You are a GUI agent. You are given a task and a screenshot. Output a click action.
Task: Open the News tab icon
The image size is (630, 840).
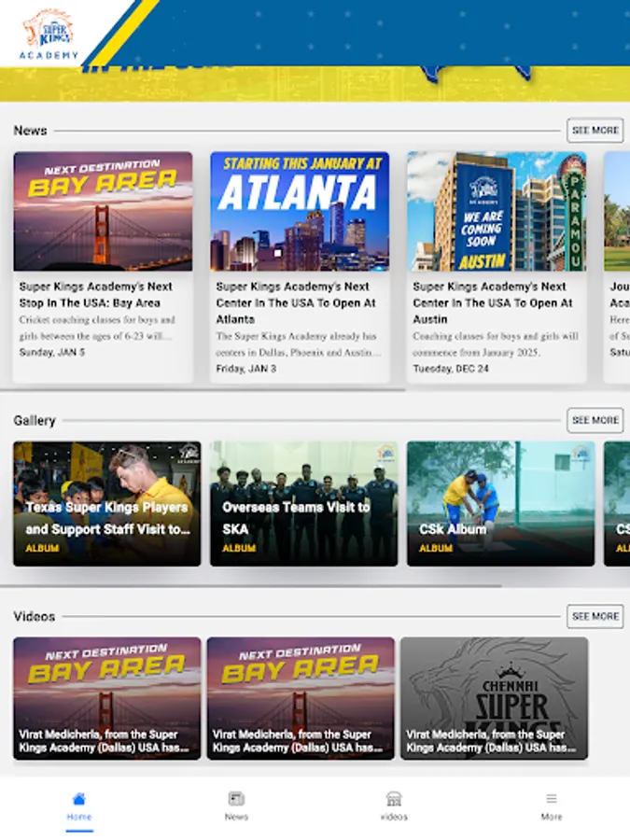236,799
